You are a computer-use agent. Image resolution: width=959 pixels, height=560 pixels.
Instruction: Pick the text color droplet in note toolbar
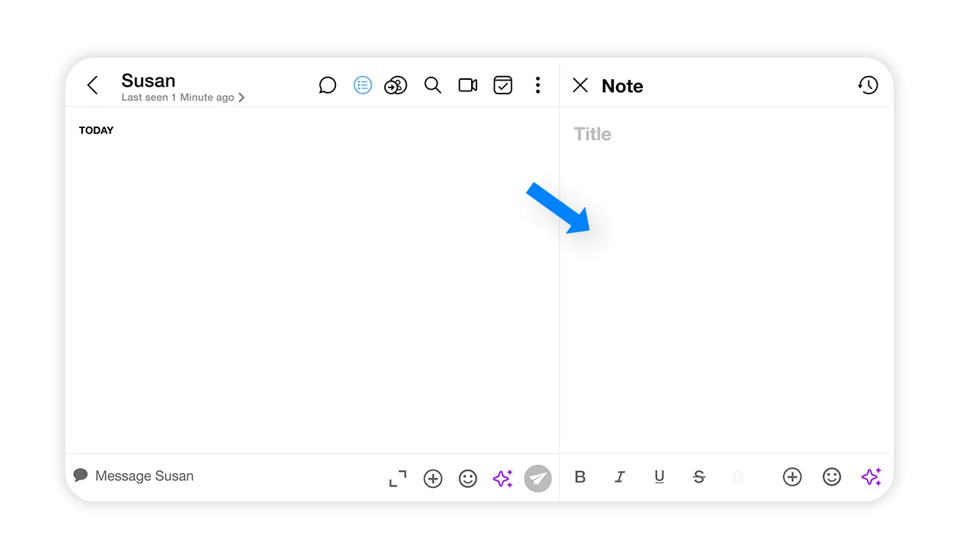click(738, 477)
